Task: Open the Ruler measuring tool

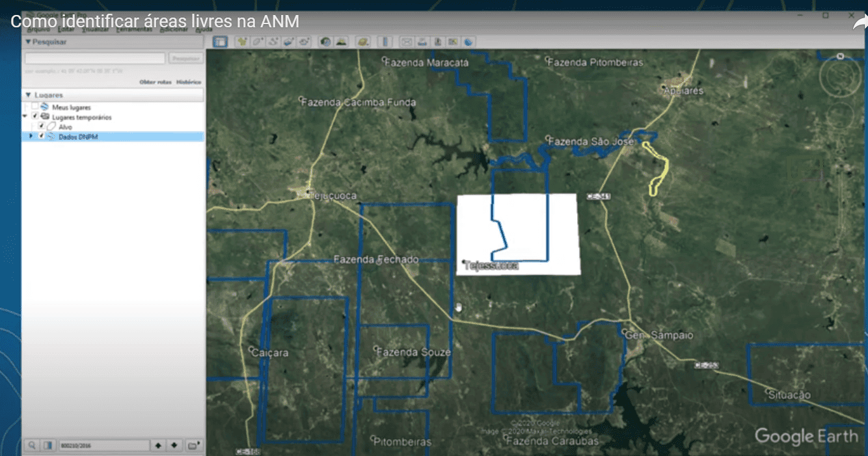Action: (x=385, y=41)
